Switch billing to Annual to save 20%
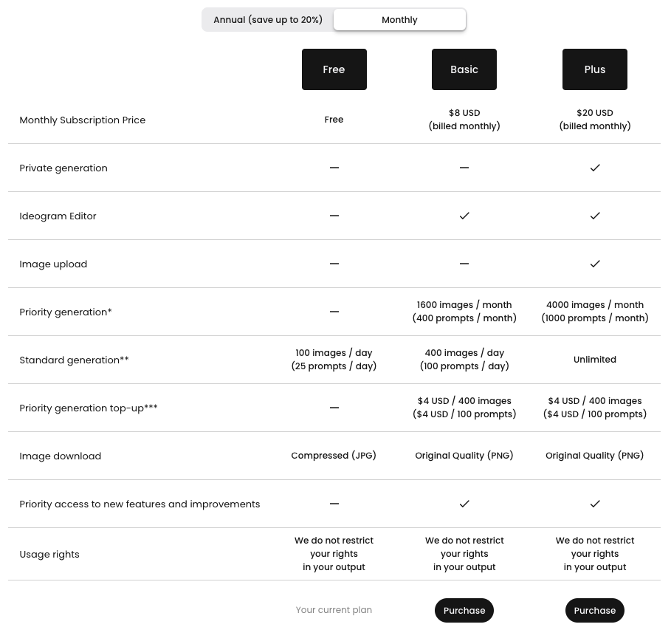The height and width of the screenshot is (644, 671). 268,19
